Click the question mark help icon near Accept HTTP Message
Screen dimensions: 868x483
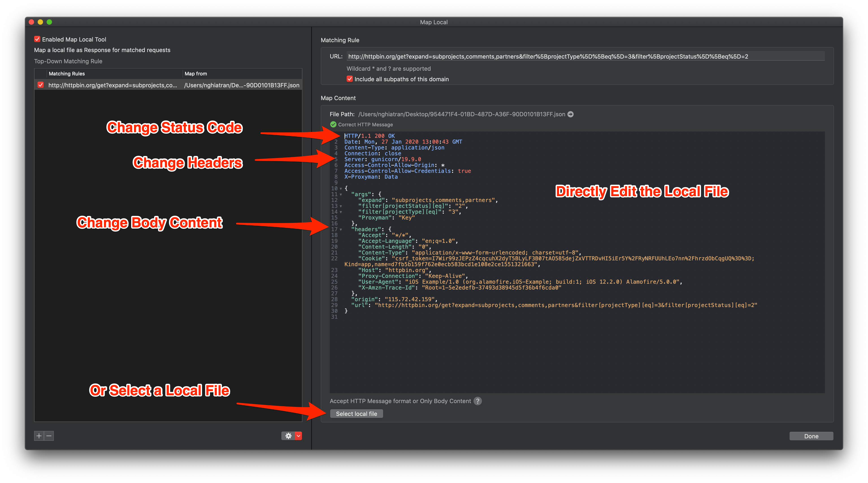(477, 401)
